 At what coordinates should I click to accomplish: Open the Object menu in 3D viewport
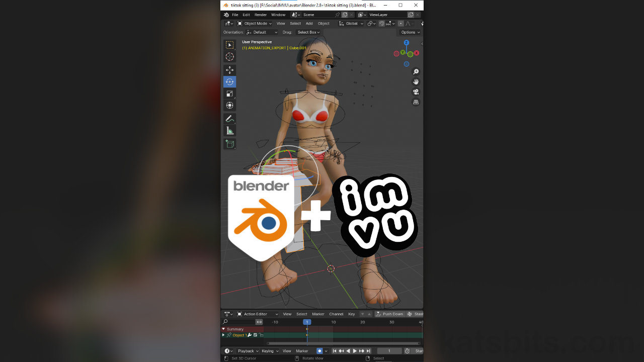point(324,24)
